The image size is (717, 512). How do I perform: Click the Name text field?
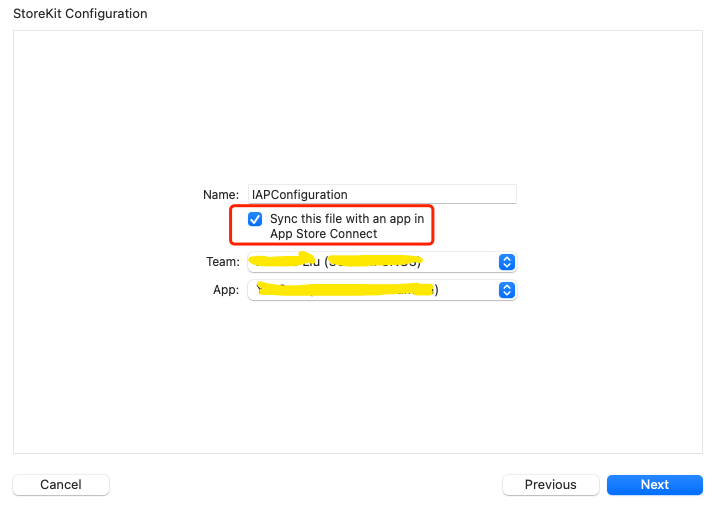click(381, 195)
